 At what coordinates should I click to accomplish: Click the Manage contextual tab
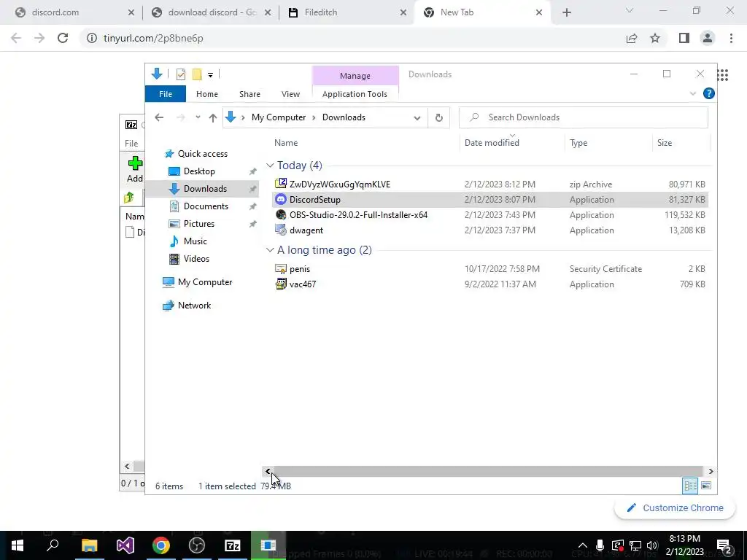(x=355, y=76)
